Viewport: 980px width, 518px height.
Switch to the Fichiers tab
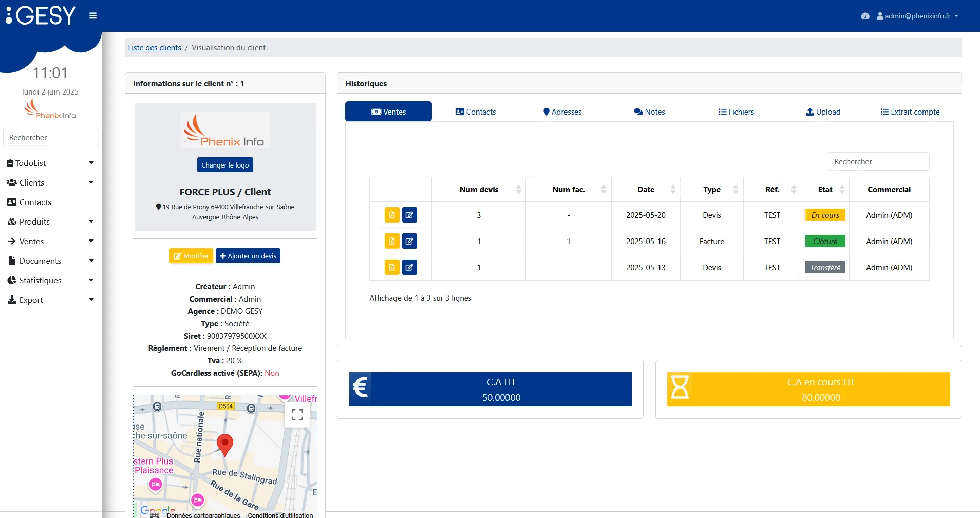pos(736,112)
